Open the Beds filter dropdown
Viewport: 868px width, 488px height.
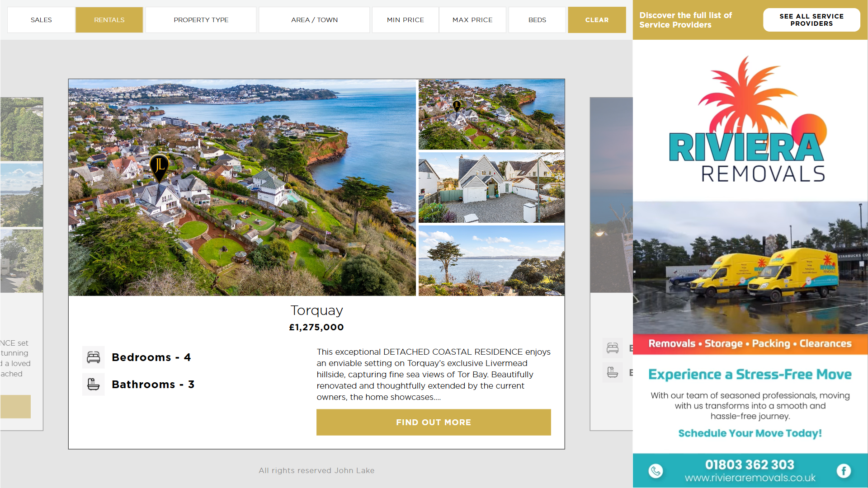tap(537, 20)
